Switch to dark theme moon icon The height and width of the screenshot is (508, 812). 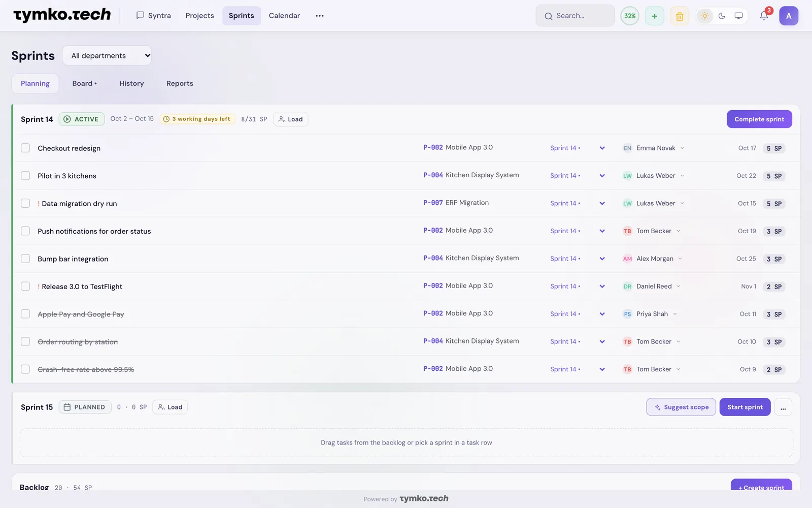[722, 16]
